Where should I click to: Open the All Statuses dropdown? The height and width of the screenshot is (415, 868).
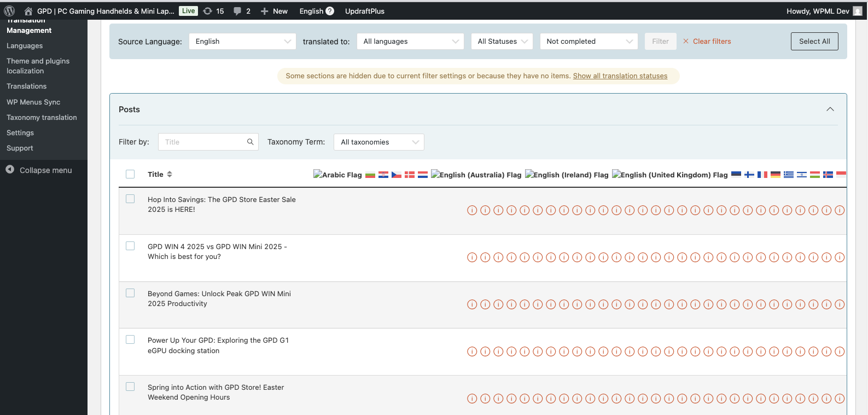[x=502, y=42]
